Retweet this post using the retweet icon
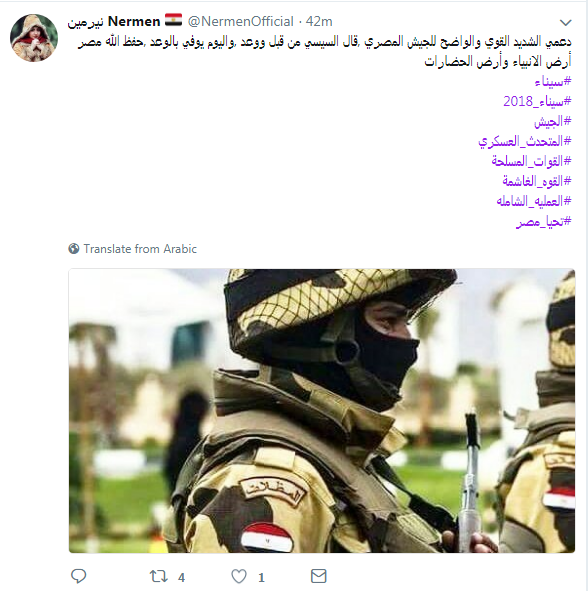This screenshot has height=591, width=588. tap(159, 576)
